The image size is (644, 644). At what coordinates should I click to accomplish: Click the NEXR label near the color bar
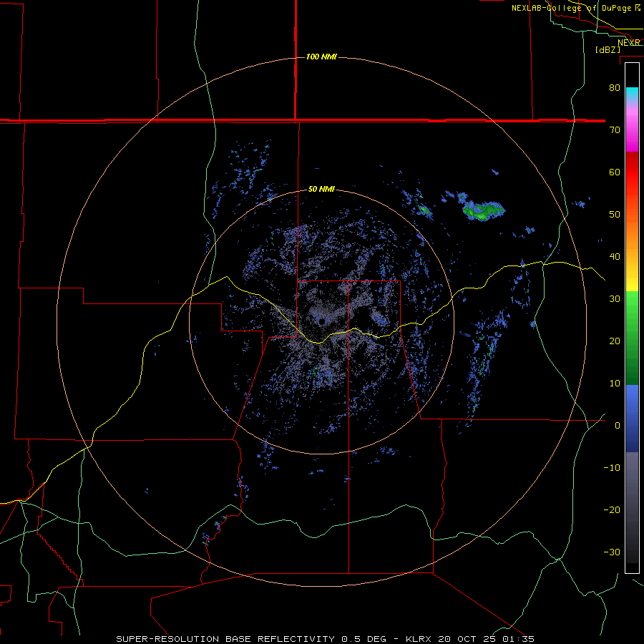click(629, 43)
